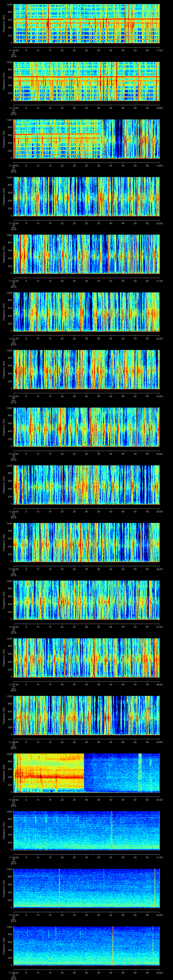Select the spectrogram panel starting at 11:22:00
This screenshot has width=173, height=980.
[x=87, y=369]
